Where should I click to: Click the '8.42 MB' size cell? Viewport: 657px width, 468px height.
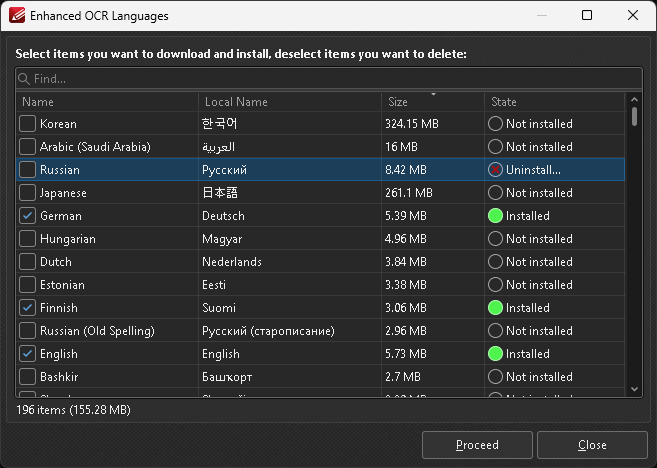(433, 170)
